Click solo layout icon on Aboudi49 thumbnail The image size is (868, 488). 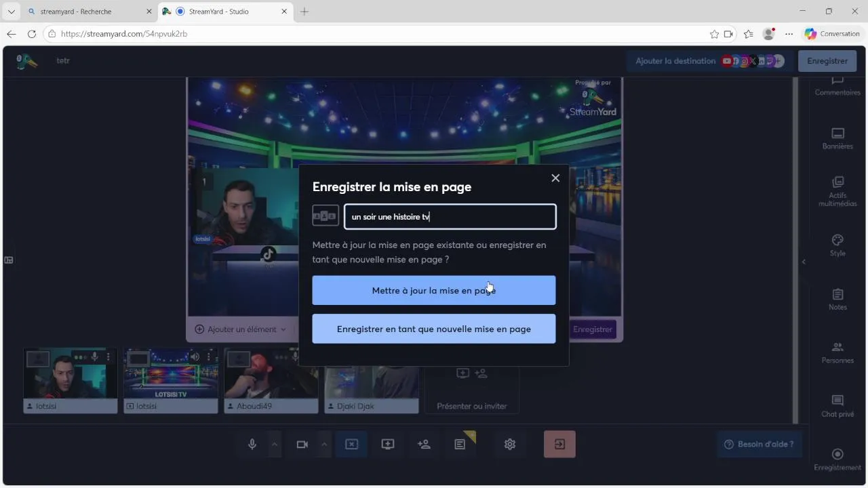tap(239, 359)
